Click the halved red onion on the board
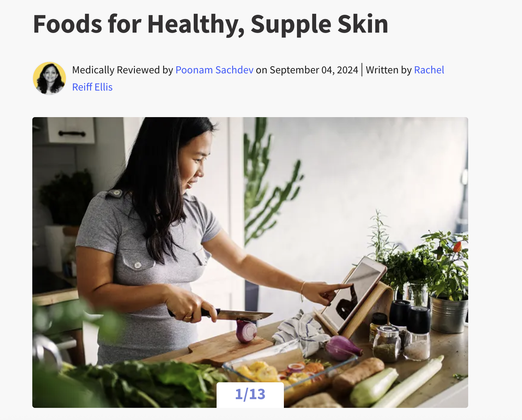This screenshot has width=522, height=420. coord(246,331)
